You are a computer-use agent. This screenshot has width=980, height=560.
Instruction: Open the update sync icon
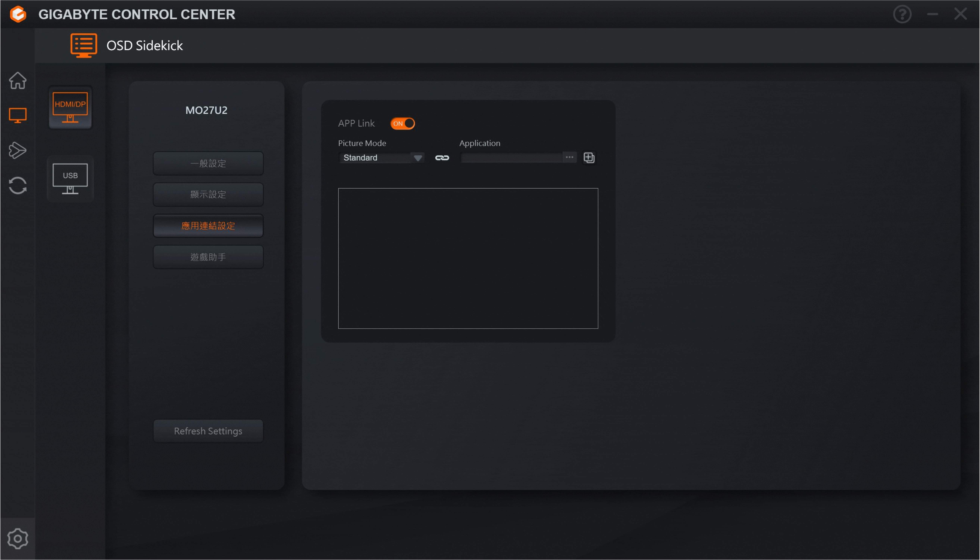tap(18, 185)
